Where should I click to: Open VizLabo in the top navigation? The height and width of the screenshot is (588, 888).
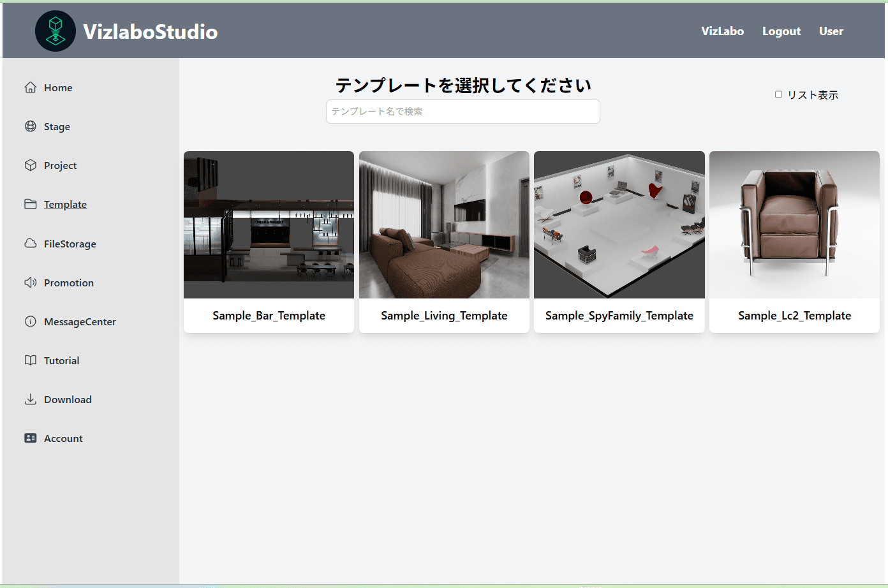coord(722,31)
